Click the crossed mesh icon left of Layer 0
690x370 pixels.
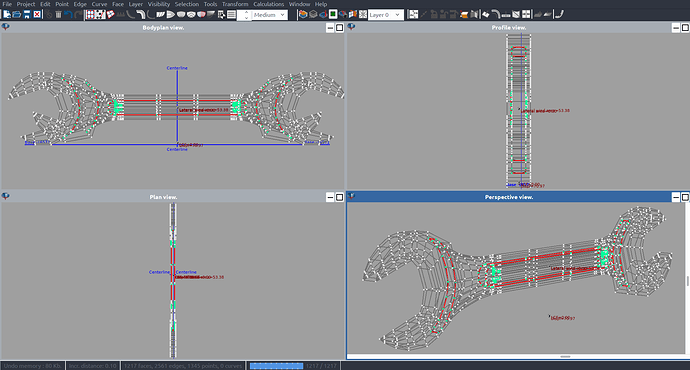pyautogui.click(x=363, y=15)
